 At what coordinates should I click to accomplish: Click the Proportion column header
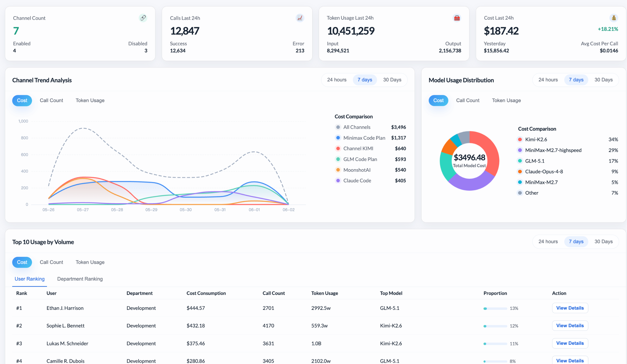[x=495, y=293]
